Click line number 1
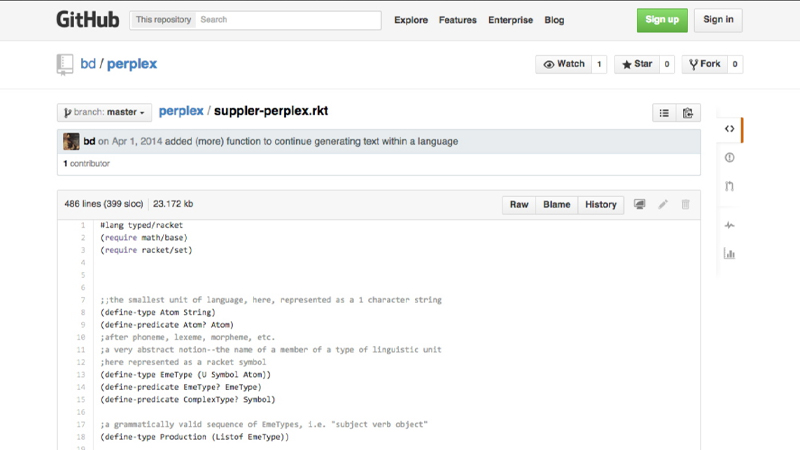The image size is (800, 450). pyautogui.click(x=83, y=225)
